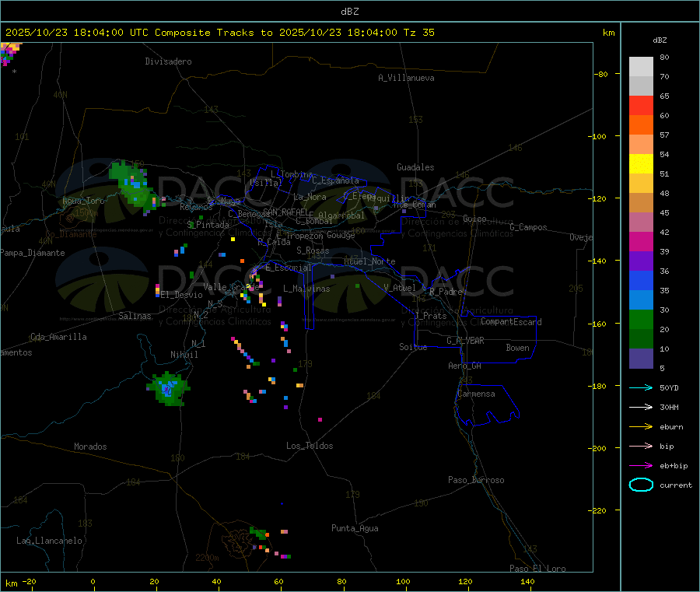700x592 pixels.
Task: Click the Soitue location label
Action: [413, 347]
